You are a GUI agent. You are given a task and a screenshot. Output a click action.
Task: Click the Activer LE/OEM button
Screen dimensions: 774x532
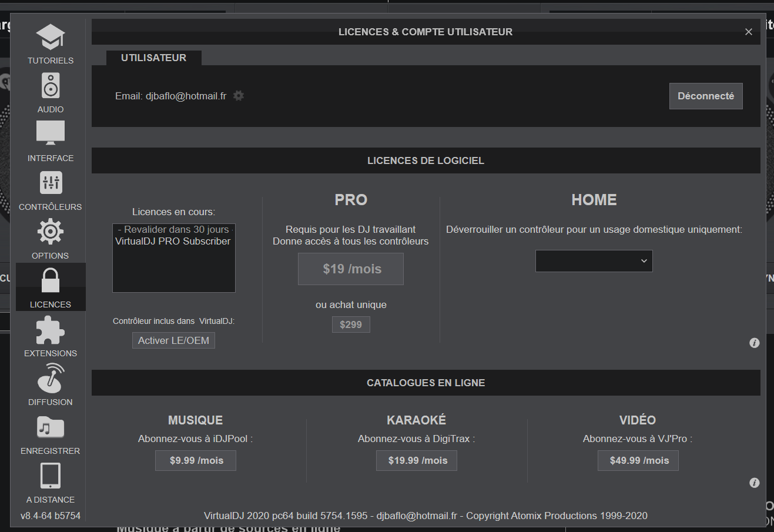pos(173,340)
